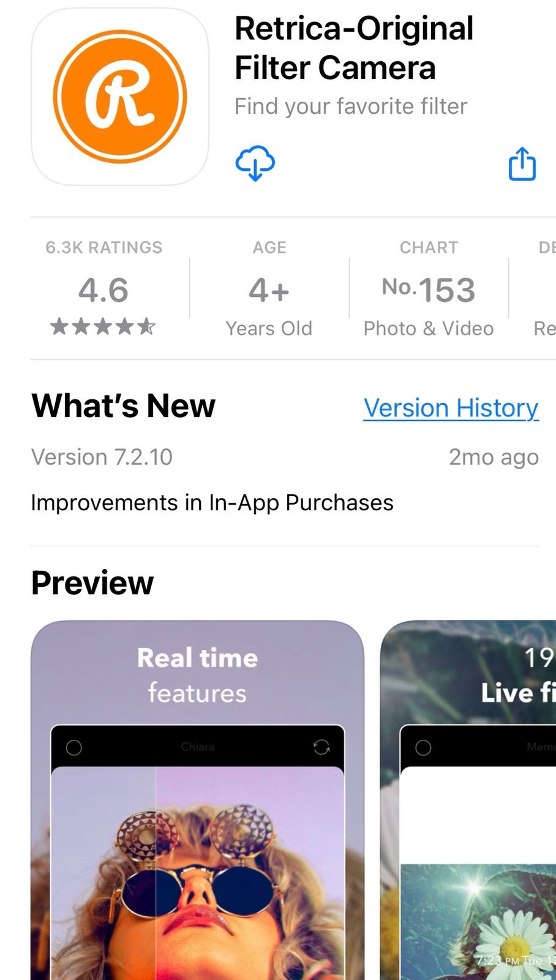Viewport: 556px width, 980px height.
Task: Tap the Version 7.2.10 label
Action: [102, 457]
